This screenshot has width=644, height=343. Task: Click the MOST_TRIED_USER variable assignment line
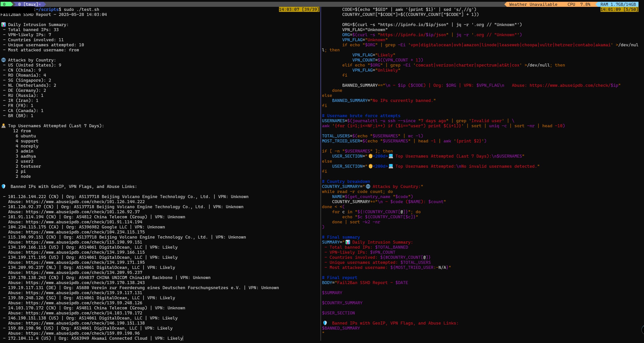click(x=404, y=141)
